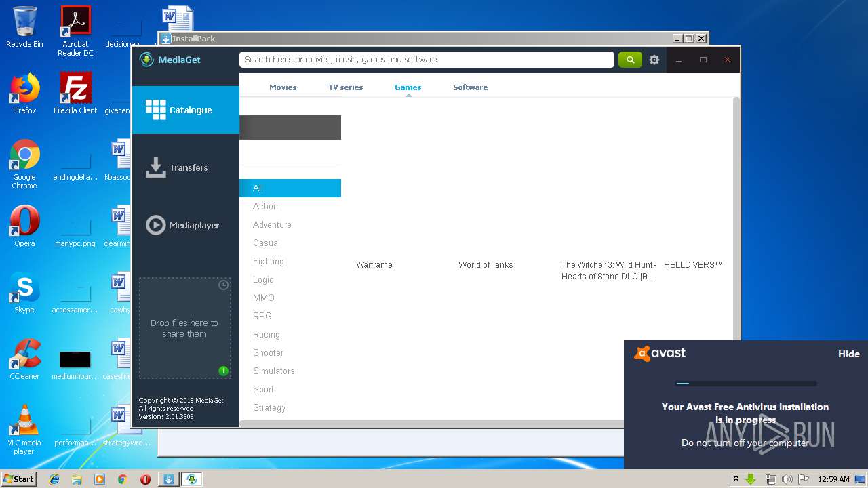Open Firefox desktop shortcut

24,94
